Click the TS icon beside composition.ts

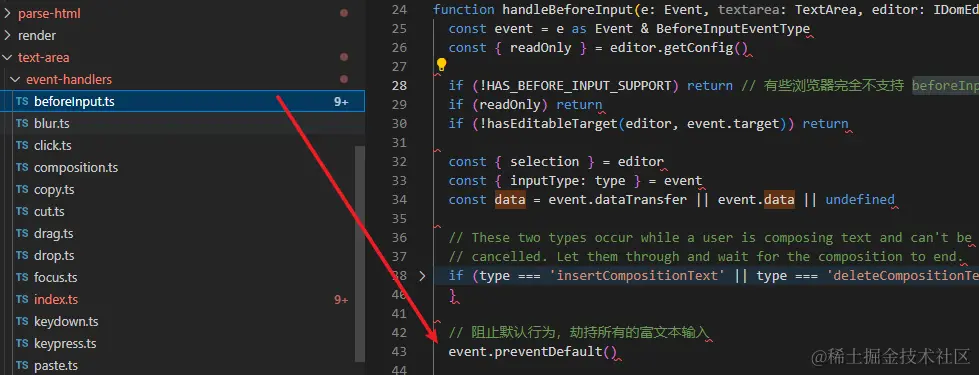coord(22,167)
